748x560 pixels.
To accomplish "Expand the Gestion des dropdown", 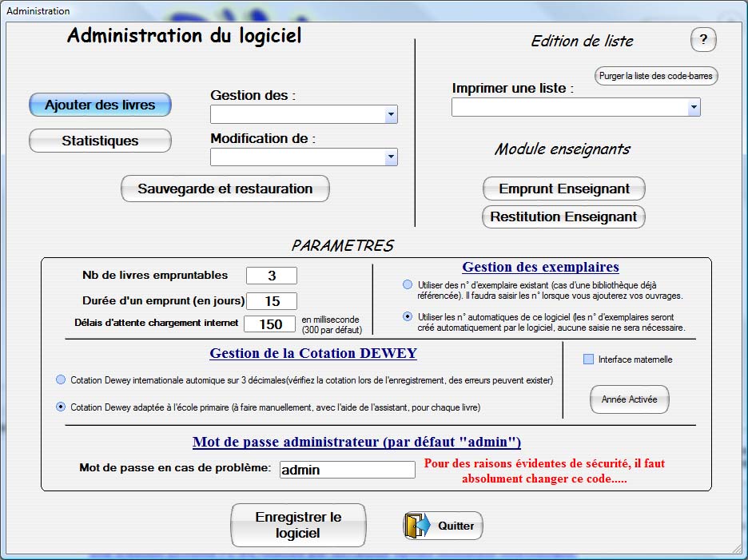I will [x=391, y=115].
